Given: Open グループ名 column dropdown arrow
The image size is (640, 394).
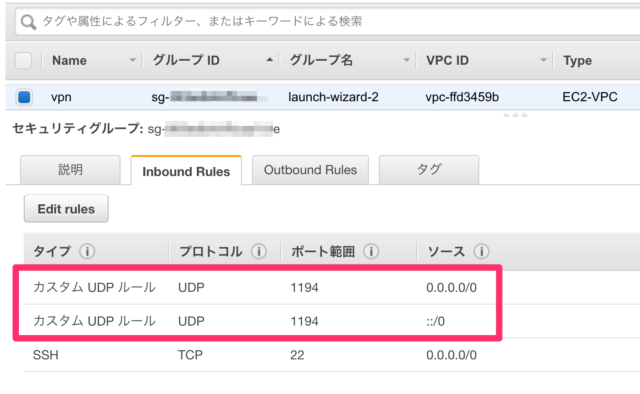Looking at the screenshot, I should coord(407,60).
